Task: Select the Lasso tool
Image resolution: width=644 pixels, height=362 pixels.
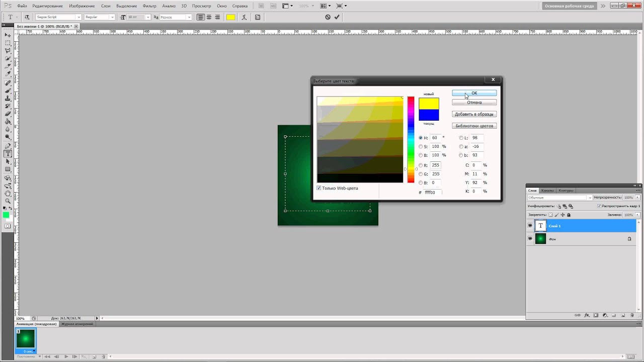Action: point(8,51)
